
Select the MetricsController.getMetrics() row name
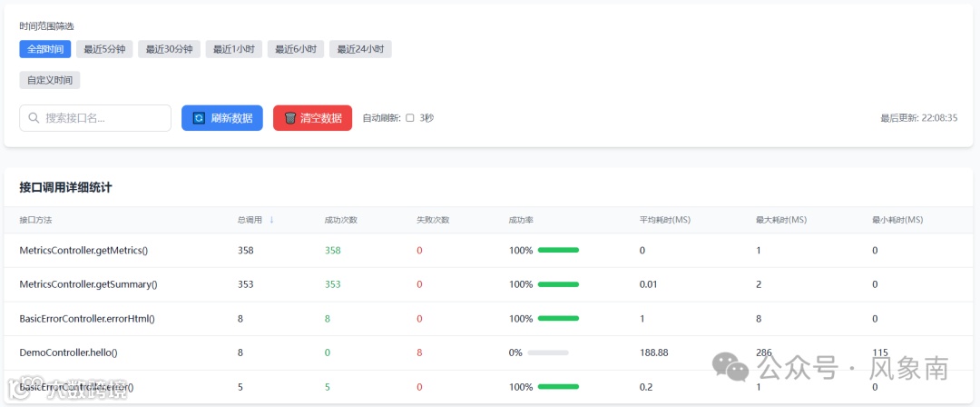coord(83,251)
